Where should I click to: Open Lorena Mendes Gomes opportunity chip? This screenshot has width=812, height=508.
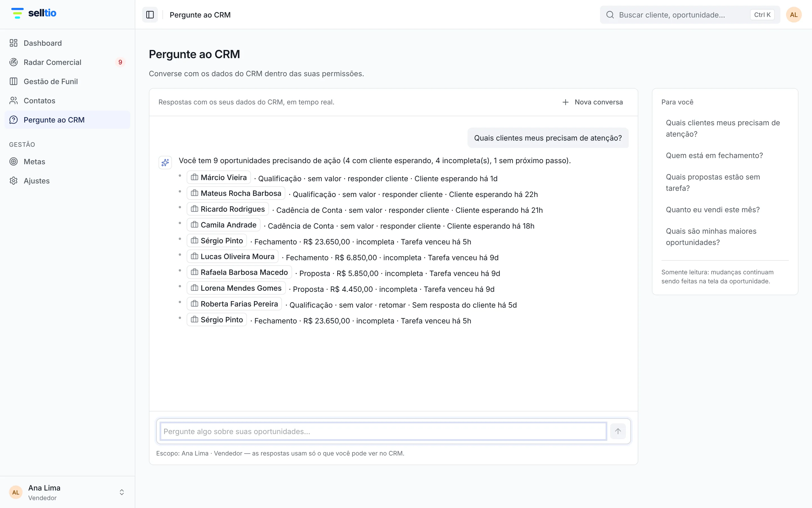[x=236, y=288]
